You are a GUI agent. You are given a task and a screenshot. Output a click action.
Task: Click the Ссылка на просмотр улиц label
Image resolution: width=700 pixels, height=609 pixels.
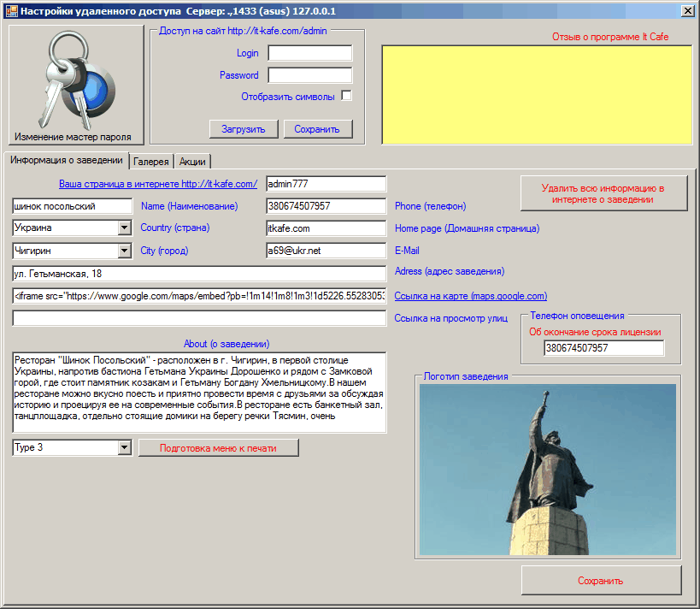451,318
